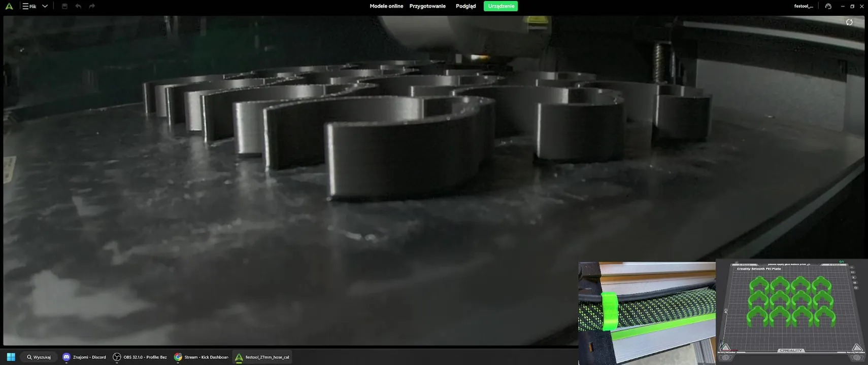This screenshot has height=365, width=868.
Task: Refresh the camera feed with circular arrows icon
Action: coord(849,22)
